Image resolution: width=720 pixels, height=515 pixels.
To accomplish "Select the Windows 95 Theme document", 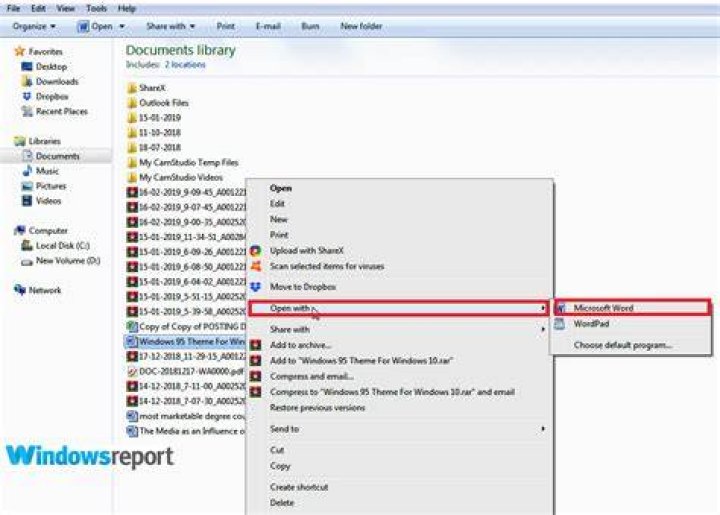I will coord(186,341).
